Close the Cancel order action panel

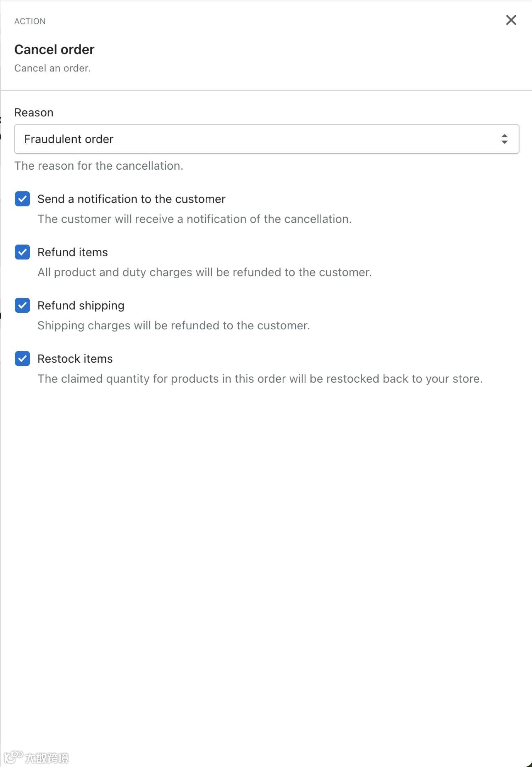point(511,20)
